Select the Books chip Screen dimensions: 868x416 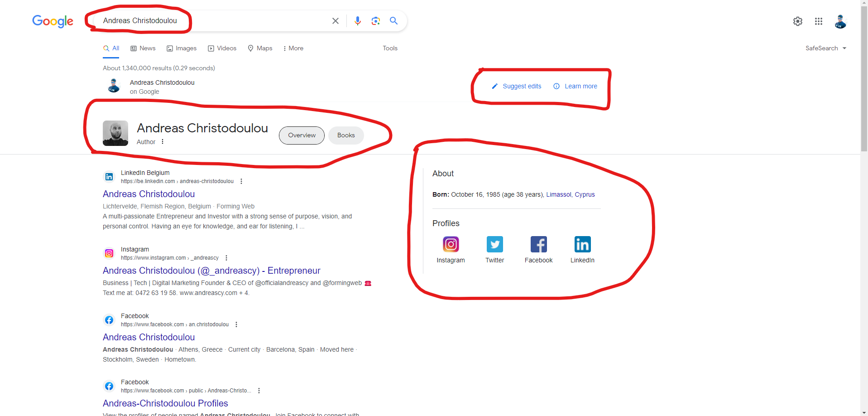[346, 135]
